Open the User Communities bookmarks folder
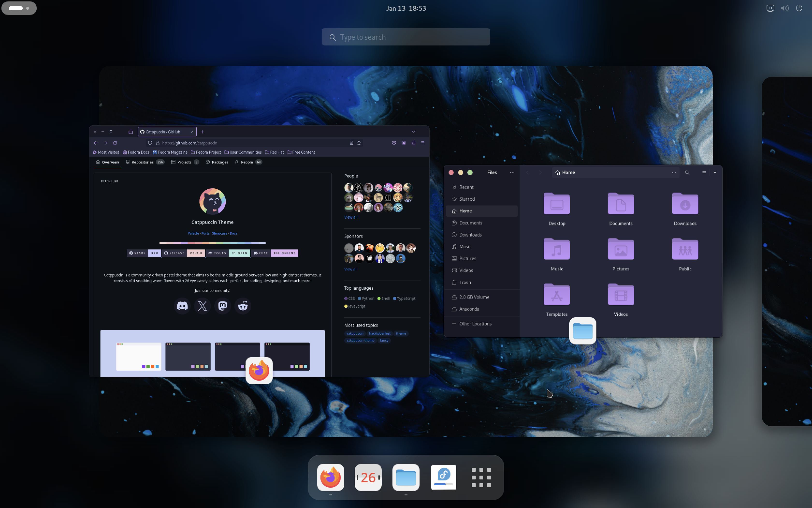 (243, 152)
